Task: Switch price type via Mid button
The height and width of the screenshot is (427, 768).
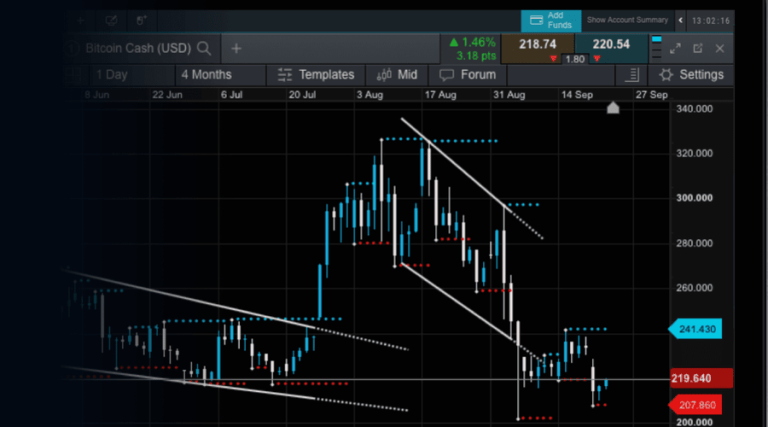Action: coord(397,75)
